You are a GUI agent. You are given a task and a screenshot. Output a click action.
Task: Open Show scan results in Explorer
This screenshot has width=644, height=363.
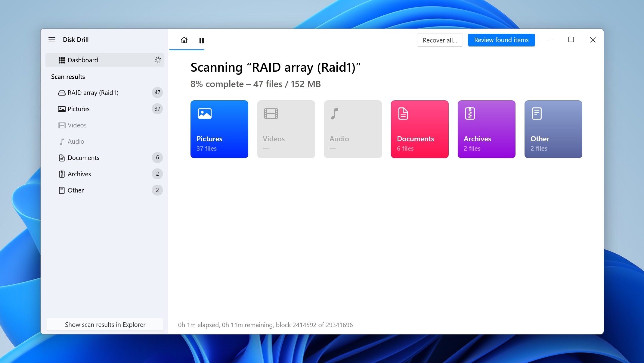point(105,325)
